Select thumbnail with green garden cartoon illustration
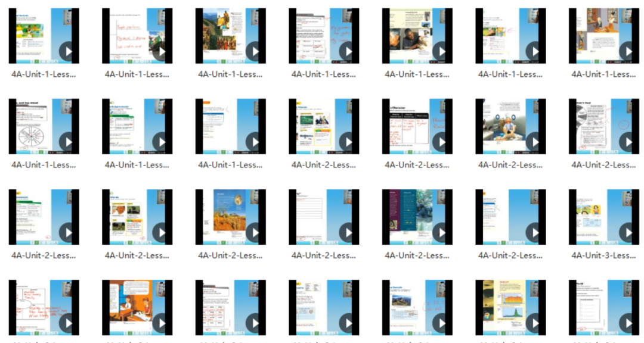 [x=44, y=36]
